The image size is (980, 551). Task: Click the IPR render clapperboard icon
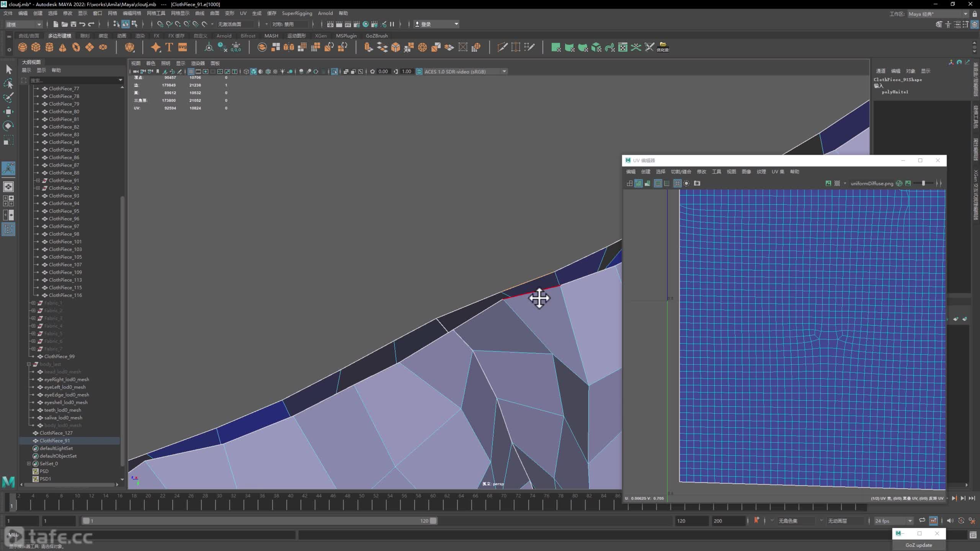tap(348, 24)
